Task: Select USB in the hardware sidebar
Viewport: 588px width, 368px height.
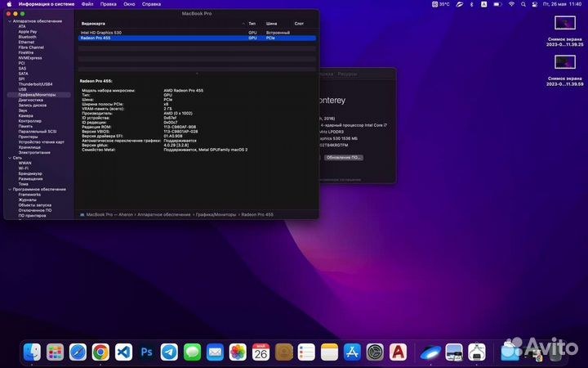Action: (23, 90)
